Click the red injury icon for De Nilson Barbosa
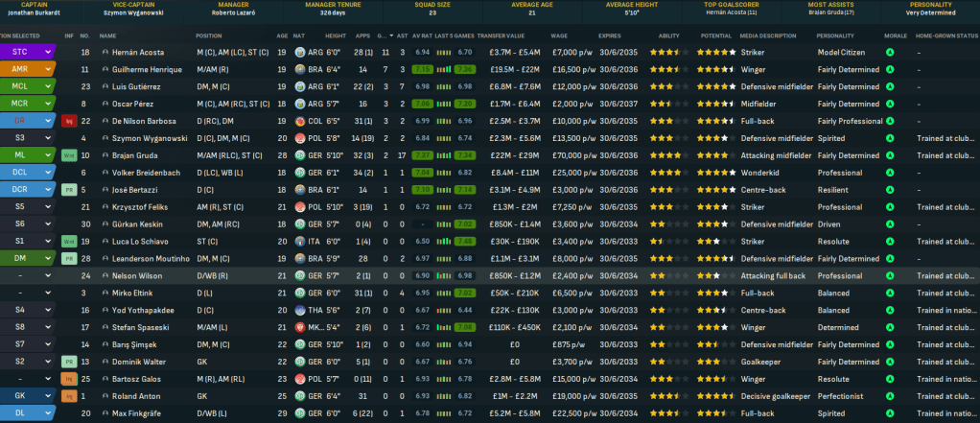 point(68,121)
